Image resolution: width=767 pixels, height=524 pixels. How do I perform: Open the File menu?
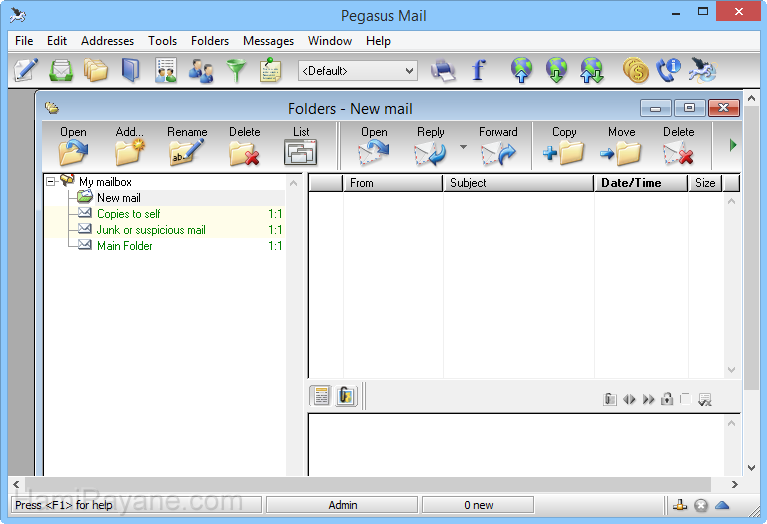tap(24, 41)
